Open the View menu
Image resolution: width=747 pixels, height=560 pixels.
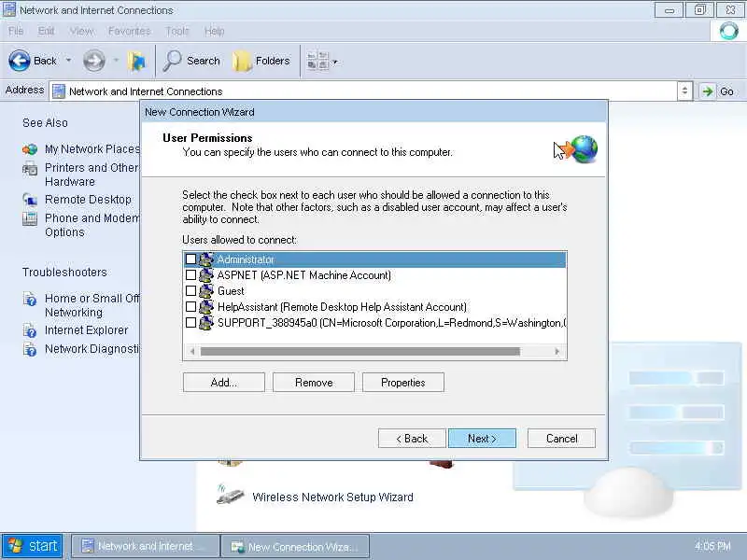81,32
